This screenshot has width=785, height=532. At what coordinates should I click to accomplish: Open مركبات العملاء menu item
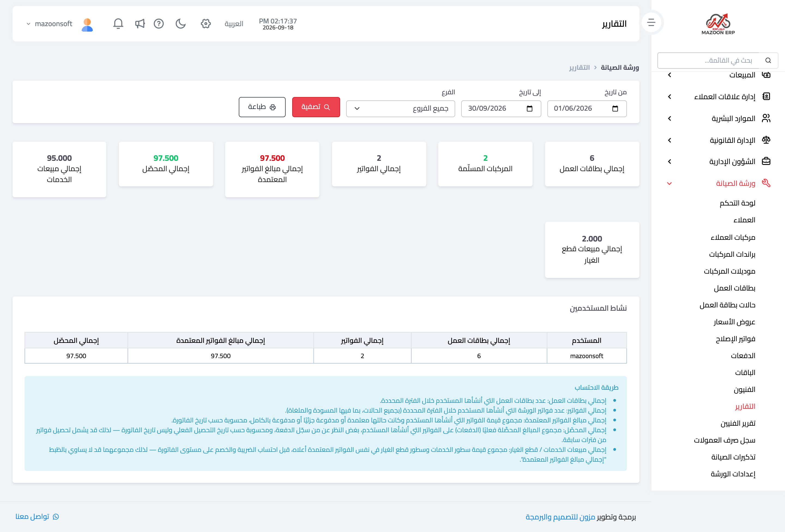733,237
